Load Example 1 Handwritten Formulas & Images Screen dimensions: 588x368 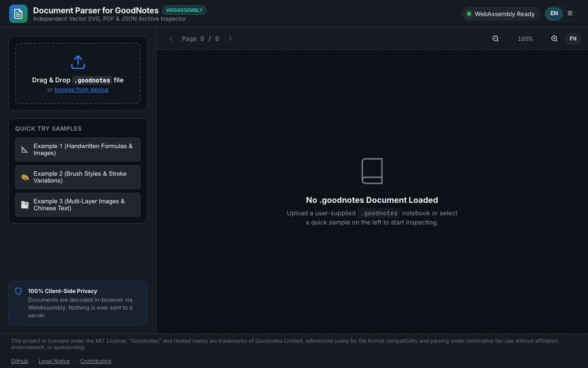(78, 149)
